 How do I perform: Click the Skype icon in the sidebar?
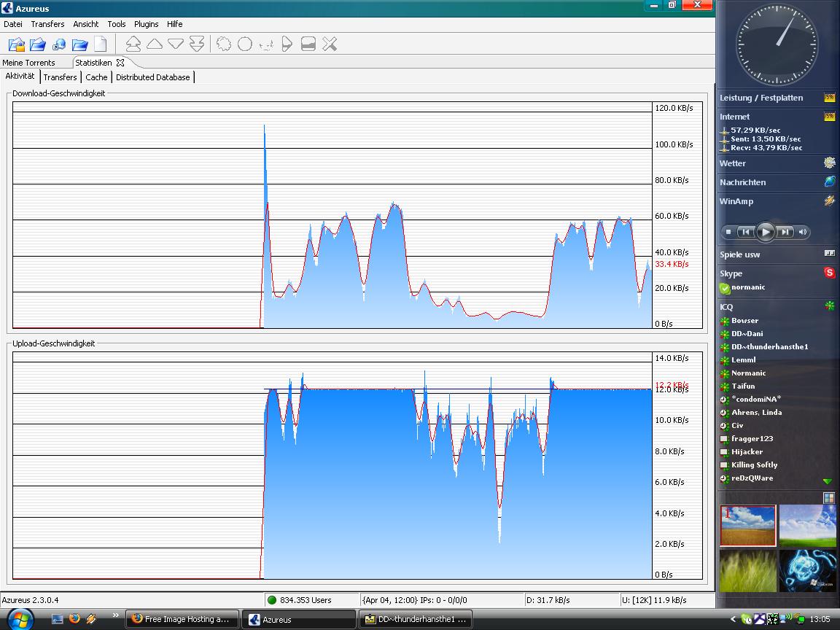(x=829, y=273)
